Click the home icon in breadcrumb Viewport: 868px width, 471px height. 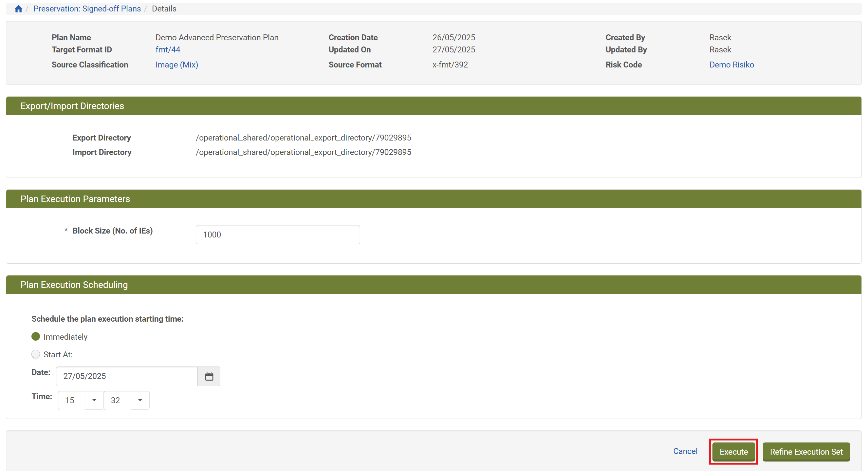[x=18, y=9]
